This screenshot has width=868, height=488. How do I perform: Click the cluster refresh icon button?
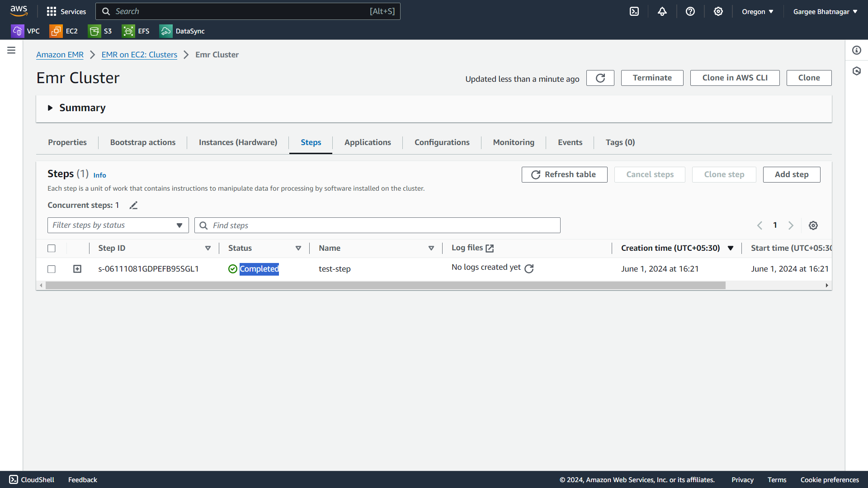(x=600, y=78)
